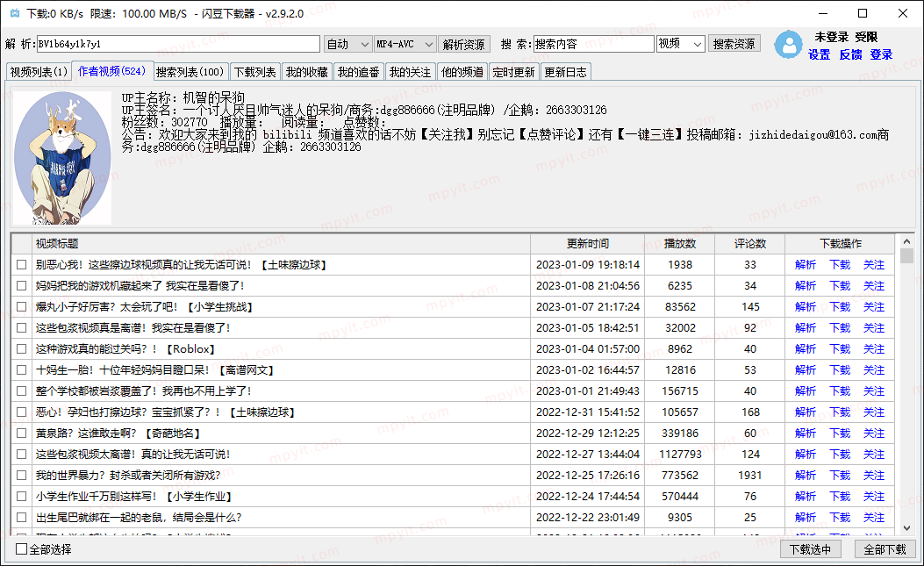Open the 我的收藏 tab
The image size is (924, 566).
coord(307,72)
